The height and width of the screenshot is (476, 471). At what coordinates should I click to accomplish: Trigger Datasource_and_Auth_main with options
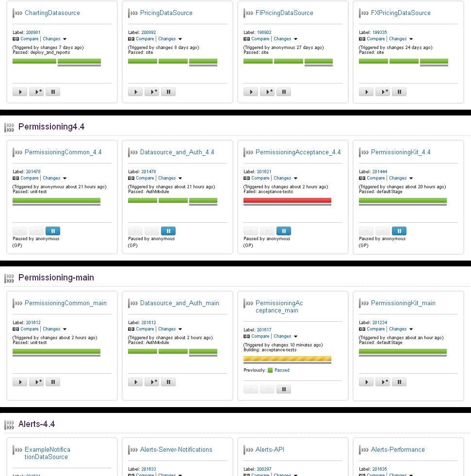pyautogui.click(x=152, y=382)
